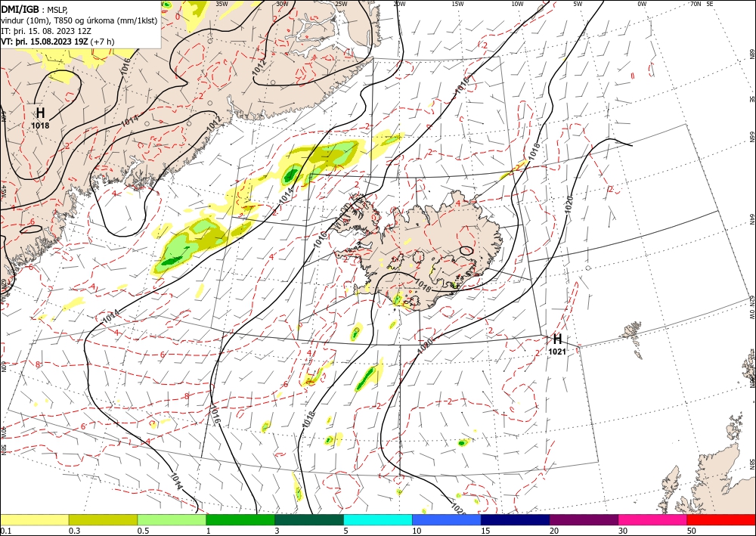Click the 1016 isobar label west of Iceland
This screenshot has height=536, width=756.
(321, 240)
